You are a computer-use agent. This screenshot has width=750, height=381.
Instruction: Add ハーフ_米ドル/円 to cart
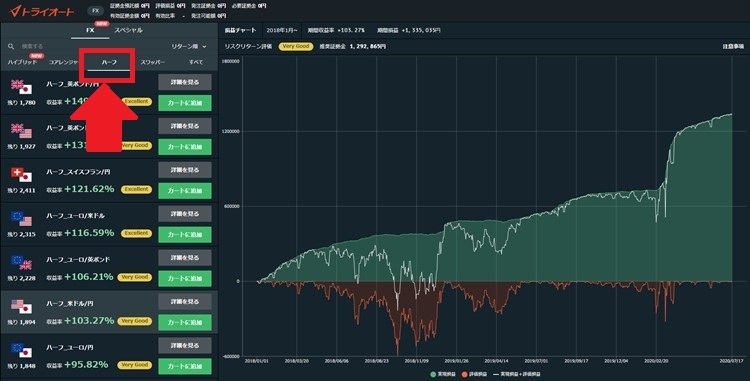[x=185, y=323]
